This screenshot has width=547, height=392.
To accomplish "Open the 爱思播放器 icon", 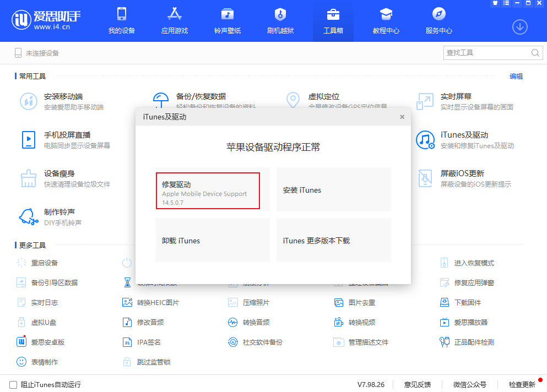I will tap(445, 322).
